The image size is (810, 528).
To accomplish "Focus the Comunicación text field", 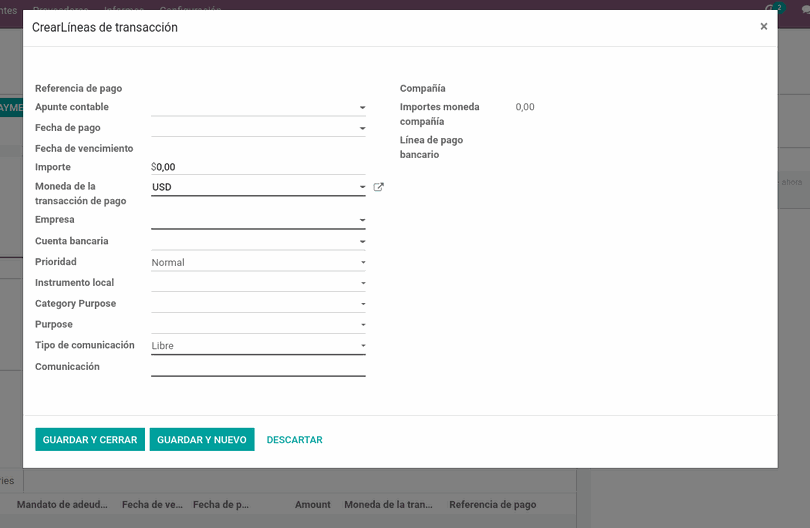I will click(258, 367).
